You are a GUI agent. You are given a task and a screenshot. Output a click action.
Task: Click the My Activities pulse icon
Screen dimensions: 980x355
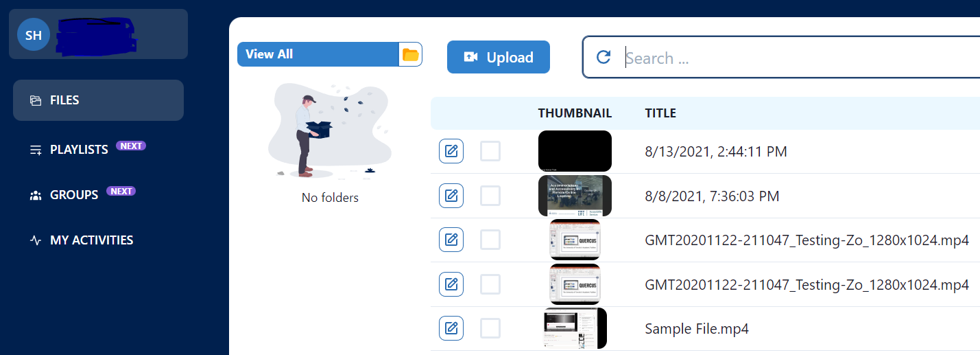(36, 241)
